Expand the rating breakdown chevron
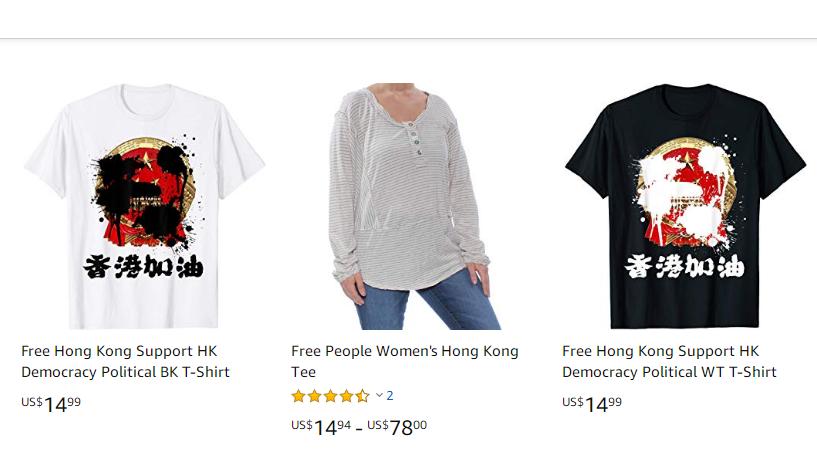The height and width of the screenshot is (458, 817). 379,395
